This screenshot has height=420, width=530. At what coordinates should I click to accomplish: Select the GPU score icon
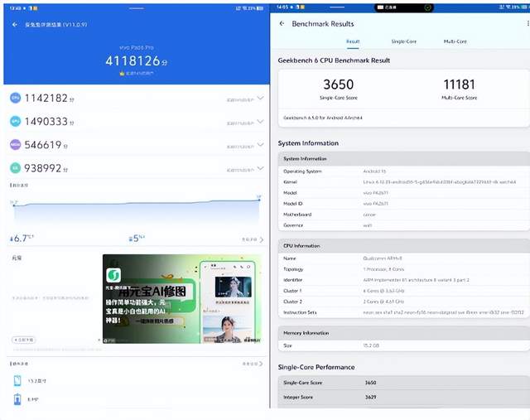tap(15, 122)
